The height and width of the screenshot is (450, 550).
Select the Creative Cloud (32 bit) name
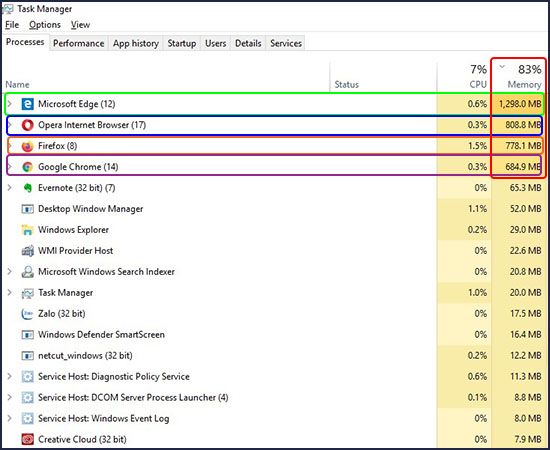coord(82,439)
